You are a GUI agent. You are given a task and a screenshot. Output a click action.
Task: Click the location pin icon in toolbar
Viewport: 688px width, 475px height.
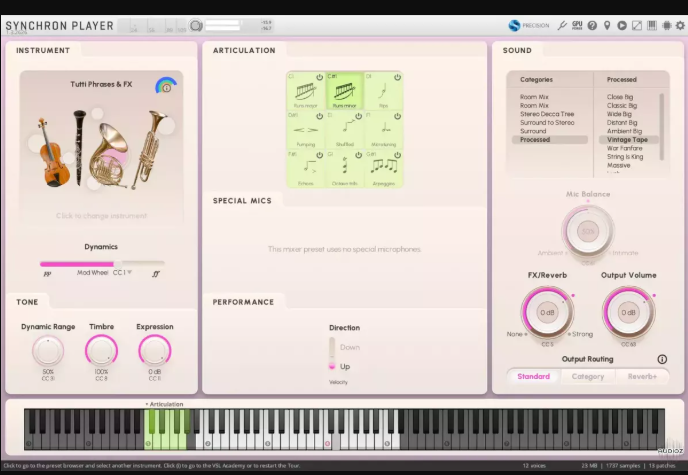coord(607,25)
